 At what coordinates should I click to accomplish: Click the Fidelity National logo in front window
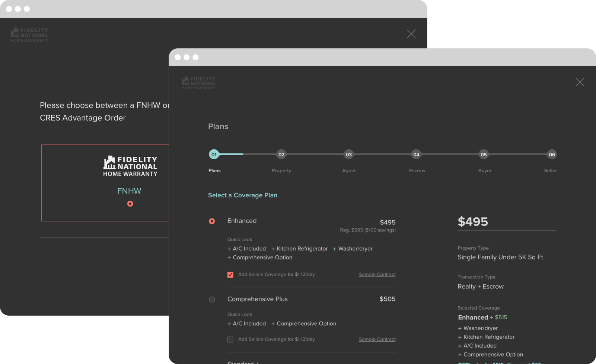[198, 83]
